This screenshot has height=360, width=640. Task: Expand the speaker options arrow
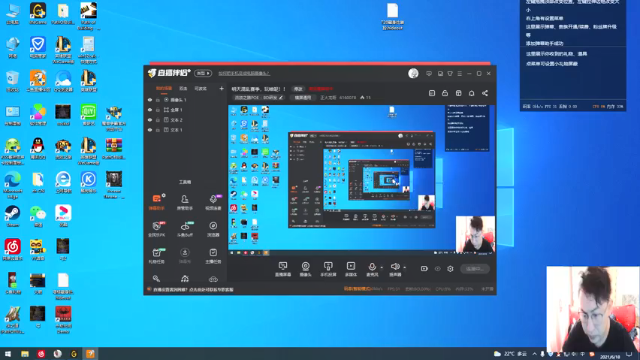(404, 268)
